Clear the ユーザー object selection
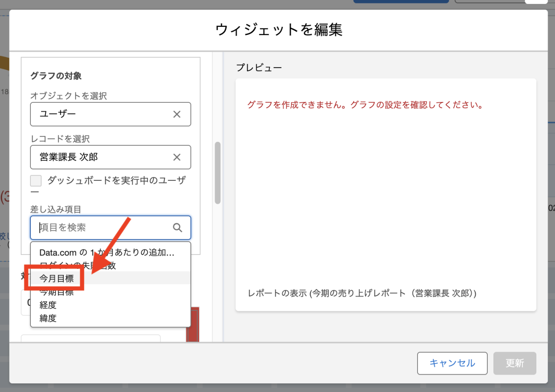This screenshot has height=392, width=555. click(x=177, y=114)
